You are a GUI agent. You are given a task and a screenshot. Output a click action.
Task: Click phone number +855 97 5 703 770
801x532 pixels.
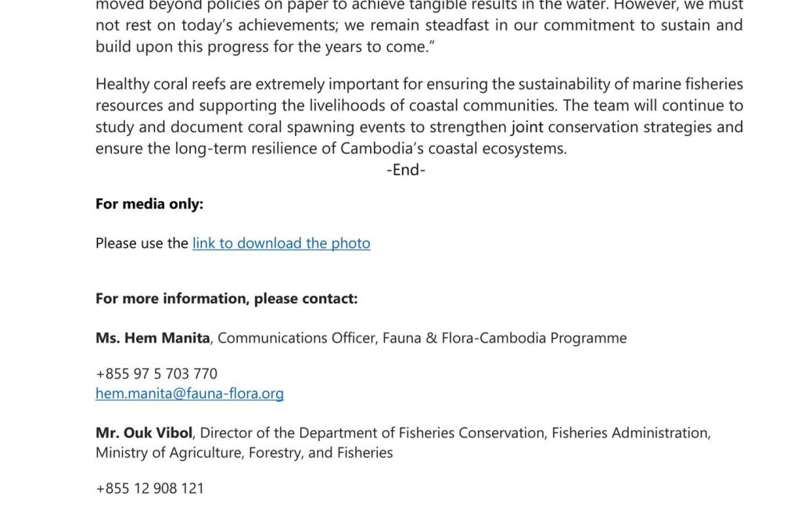coord(156,374)
